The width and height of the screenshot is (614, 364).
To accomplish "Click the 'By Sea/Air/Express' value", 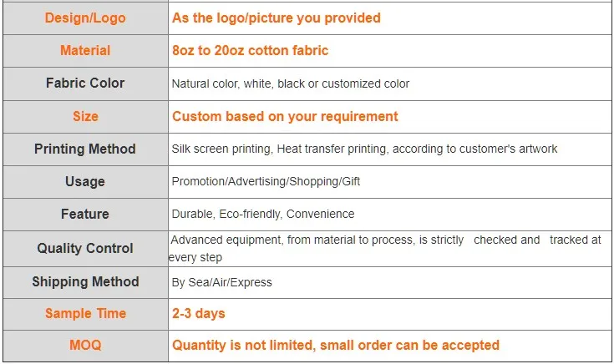I will [221, 282].
